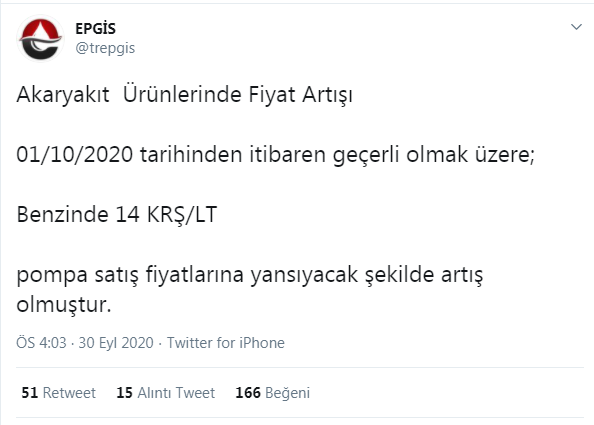The image size is (594, 425).
Task: Click the word olmuştur in the tweet
Action: coord(64,305)
